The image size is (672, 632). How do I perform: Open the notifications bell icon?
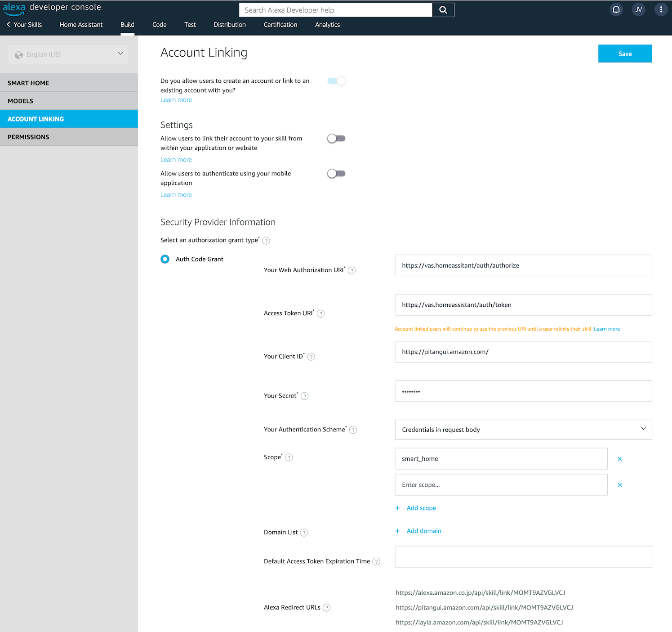pos(616,9)
